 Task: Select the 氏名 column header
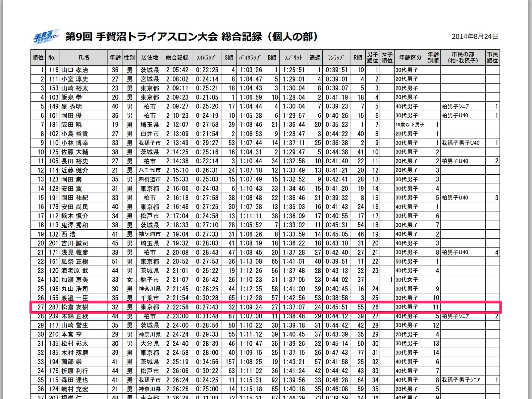tap(84, 58)
